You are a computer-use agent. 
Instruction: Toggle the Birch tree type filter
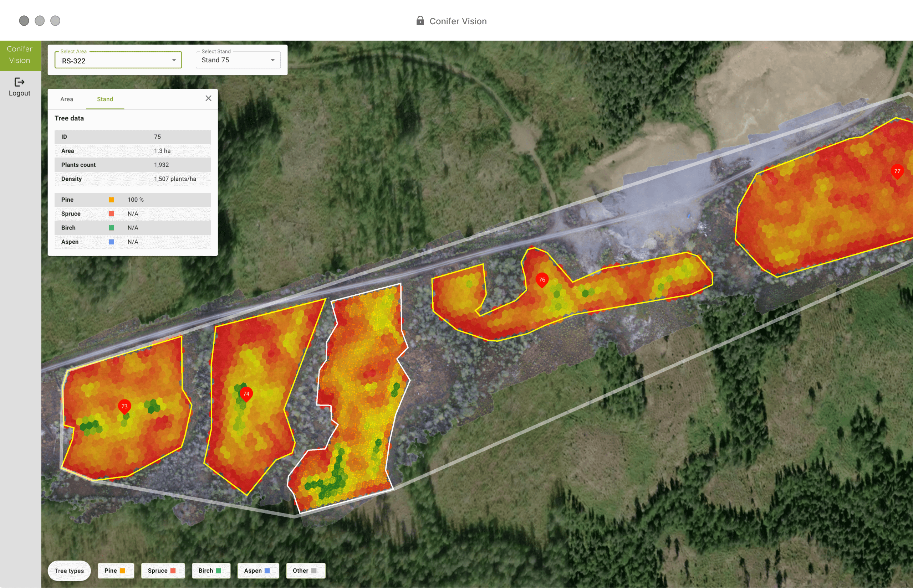[210, 571]
